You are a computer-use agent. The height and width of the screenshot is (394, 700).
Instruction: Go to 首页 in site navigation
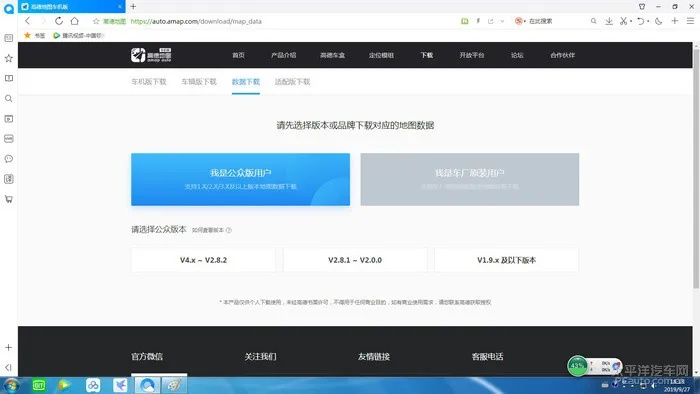pyautogui.click(x=238, y=55)
